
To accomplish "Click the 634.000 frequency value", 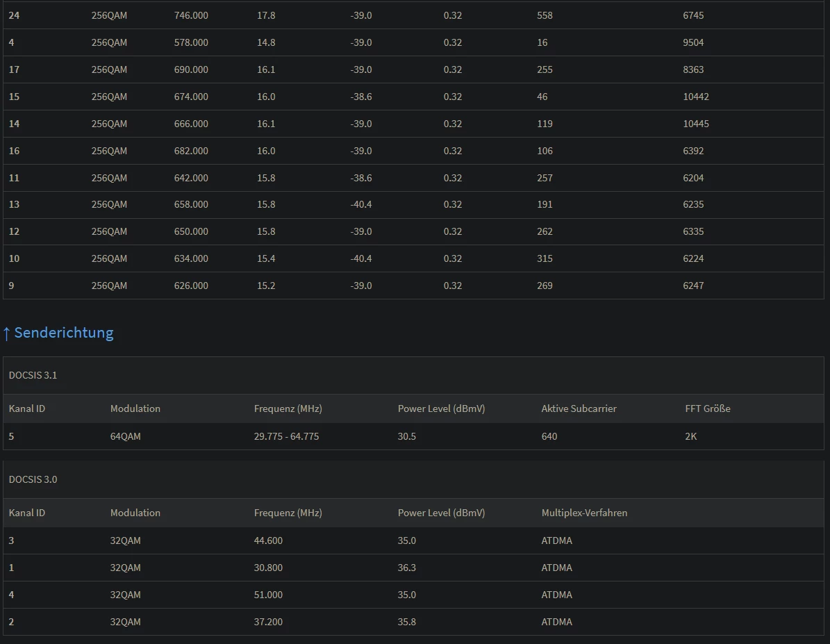I will pos(191,258).
